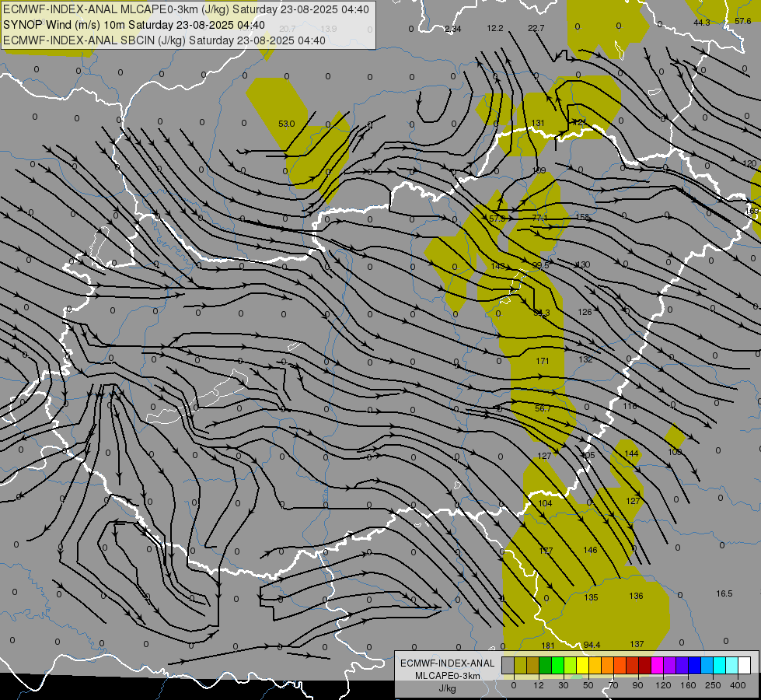This screenshot has height=700, width=761.
Task: Click the 146 value on the map
Action: [x=590, y=550]
